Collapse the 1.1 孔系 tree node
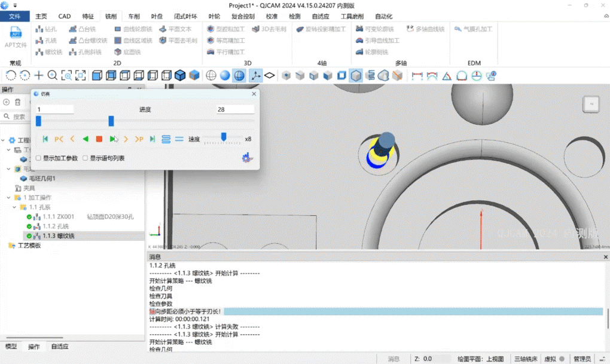This screenshot has width=610, height=364. click(14, 207)
